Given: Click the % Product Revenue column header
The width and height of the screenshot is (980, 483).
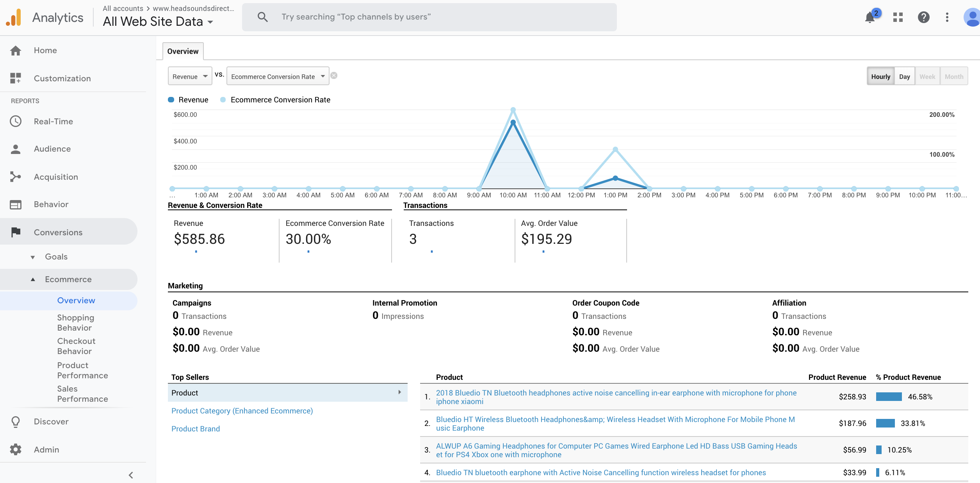Looking at the screenshot, I should pyautogui.click(x=908, y=377).
